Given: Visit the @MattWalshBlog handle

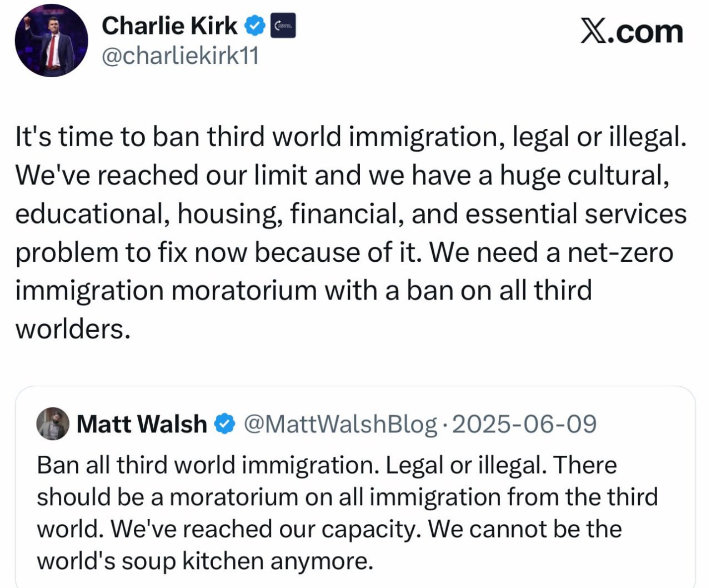Looking at the screenshot, I should 341,424.
